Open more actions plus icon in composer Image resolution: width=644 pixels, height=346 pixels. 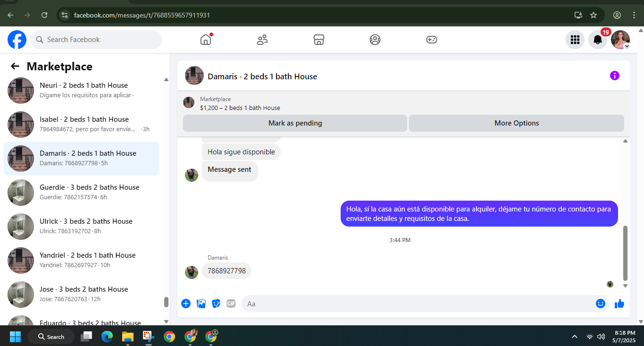[x=186, y=304]
